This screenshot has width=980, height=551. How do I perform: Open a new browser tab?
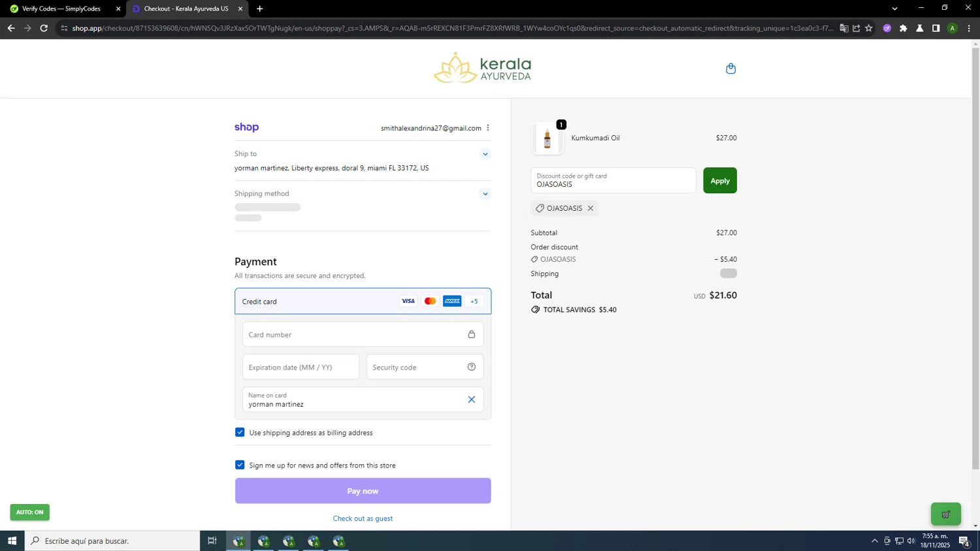[x=260, y=8]
